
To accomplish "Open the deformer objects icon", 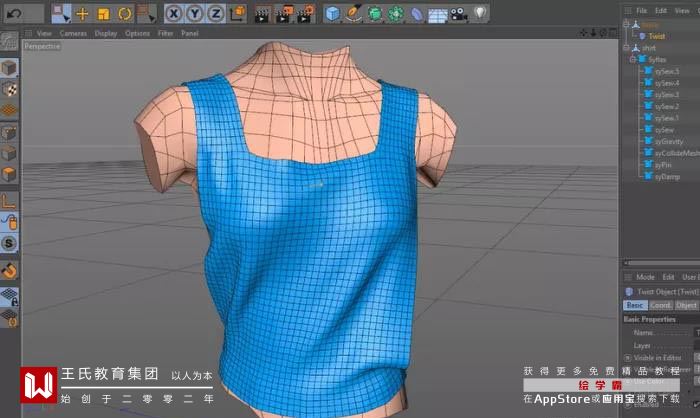I will (417, 14).
